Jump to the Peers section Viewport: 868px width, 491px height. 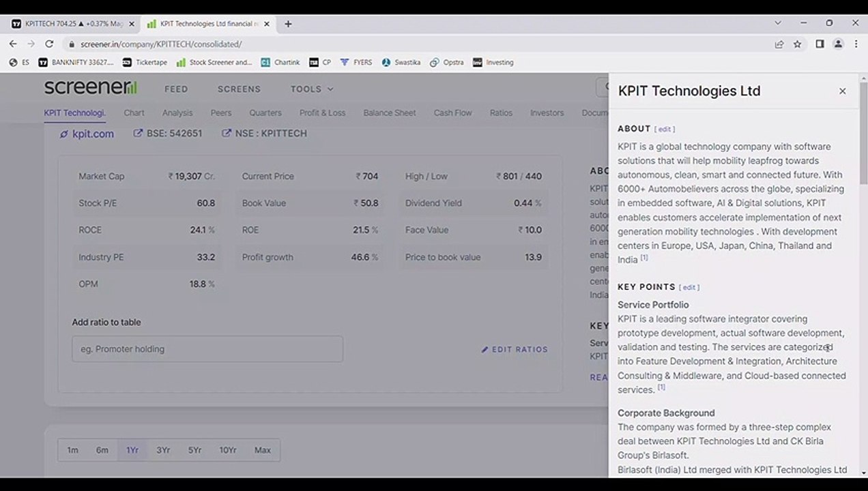tap(221, 113)
